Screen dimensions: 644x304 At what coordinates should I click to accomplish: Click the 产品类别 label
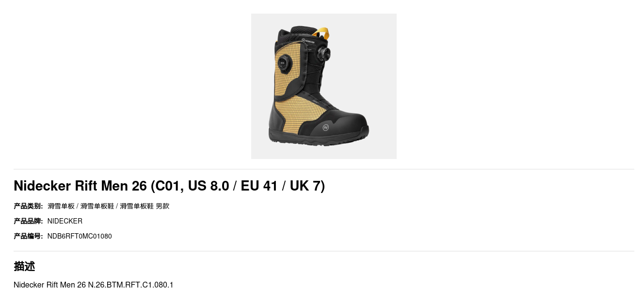point(28,206)
